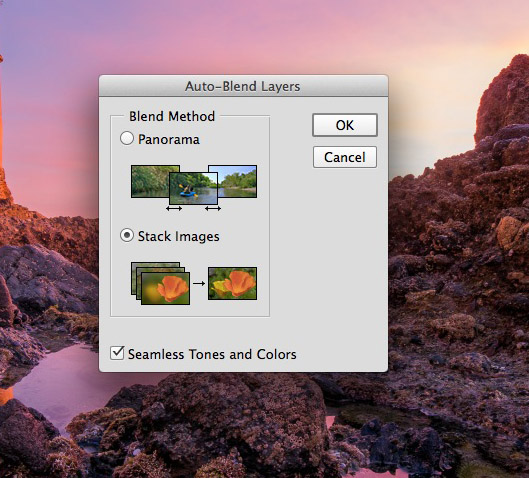Click the Stack Images text label
The width and height of the screenshot is (529, 478).
pos(178,236)
